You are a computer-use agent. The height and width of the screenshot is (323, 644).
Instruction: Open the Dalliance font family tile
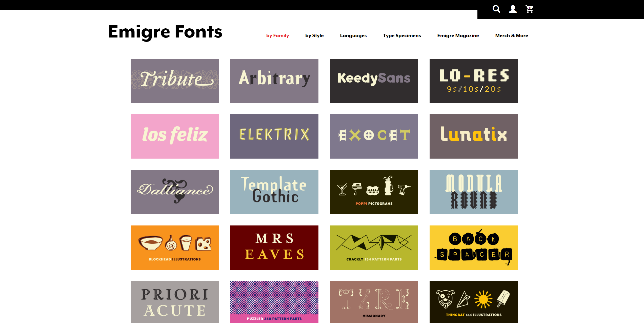[x=175, y=192]
